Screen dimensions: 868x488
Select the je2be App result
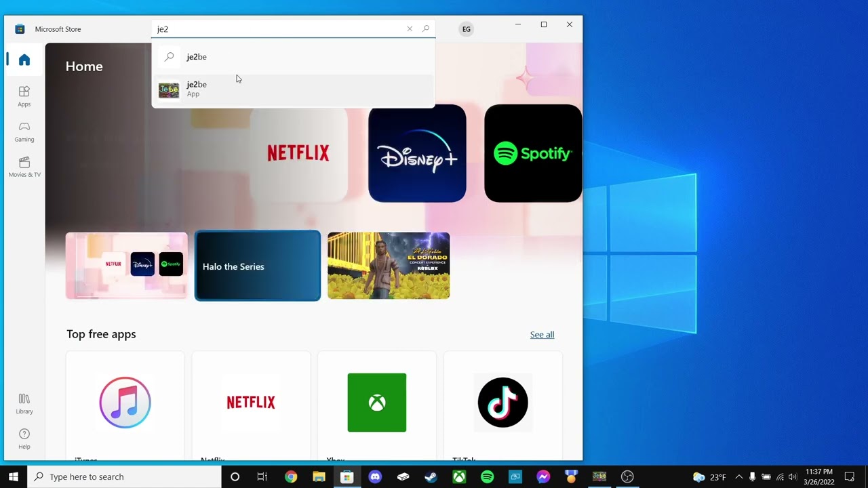pos(293,89)
